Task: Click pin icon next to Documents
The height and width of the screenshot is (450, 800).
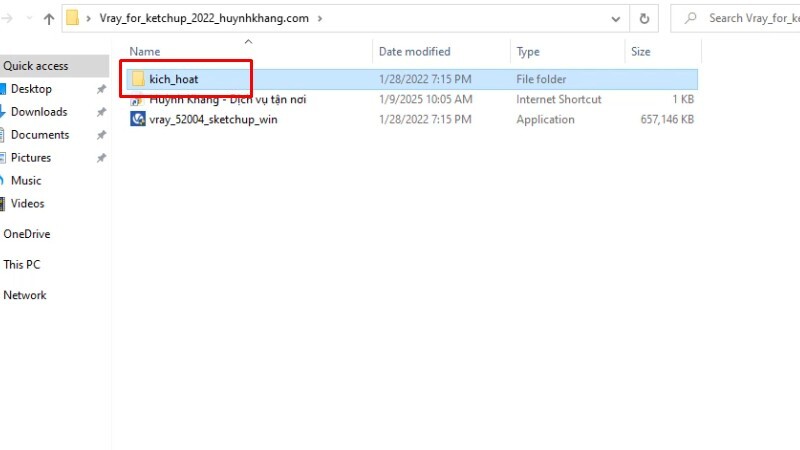Action: [101, 135]
